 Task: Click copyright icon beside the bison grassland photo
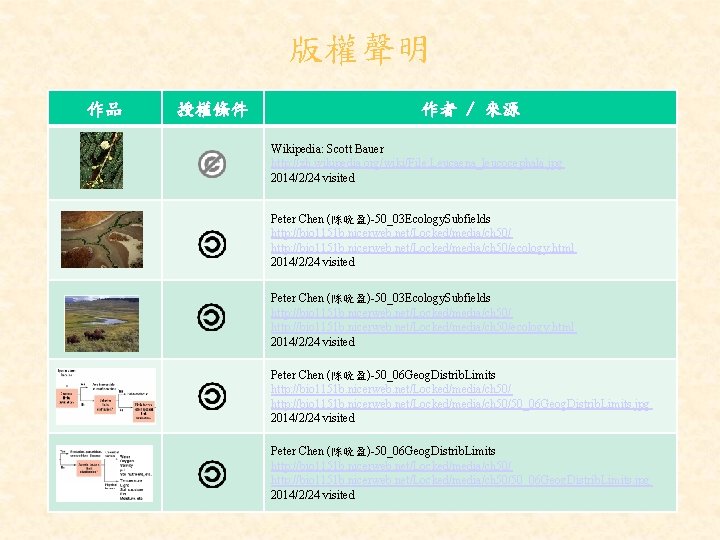point(211,317)
